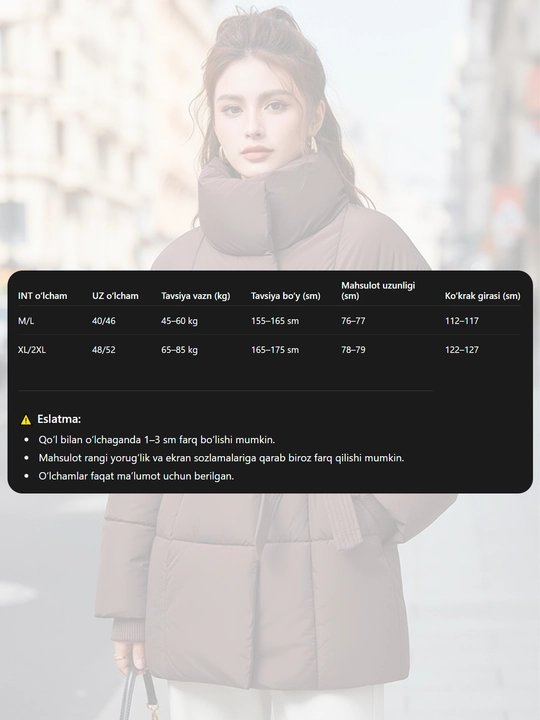Click the 48/52 UZ size cell

(x=103, y=349)
